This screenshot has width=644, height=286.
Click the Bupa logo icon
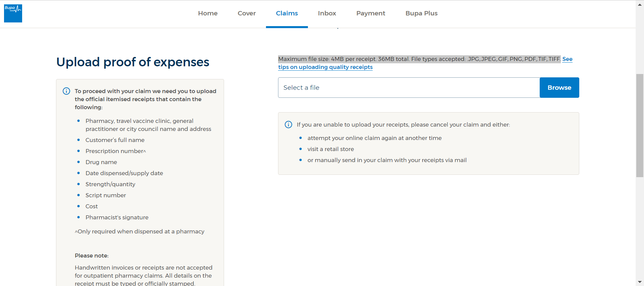[13, 13]
